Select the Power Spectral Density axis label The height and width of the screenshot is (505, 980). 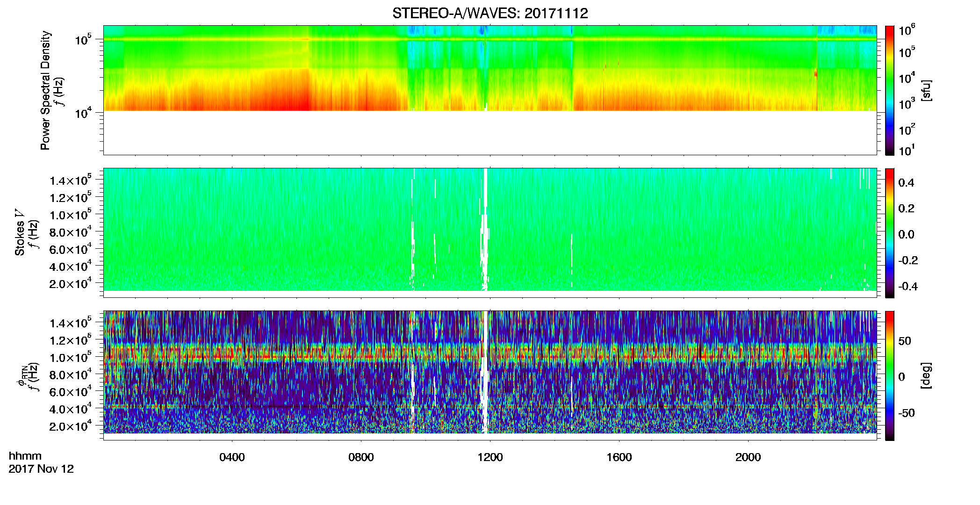click(x=45, y=90)
